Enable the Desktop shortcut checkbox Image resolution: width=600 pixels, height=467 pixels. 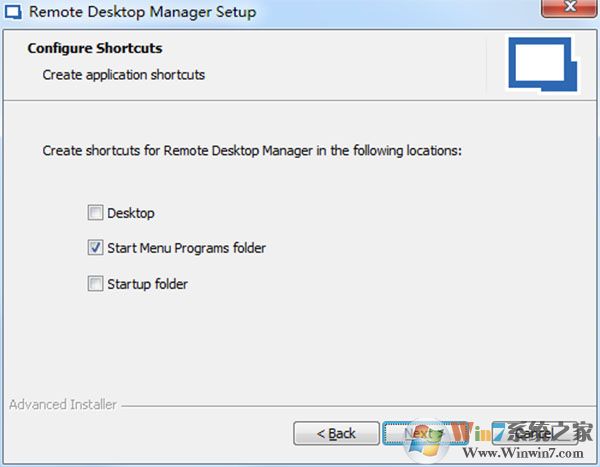pos(95,213)
